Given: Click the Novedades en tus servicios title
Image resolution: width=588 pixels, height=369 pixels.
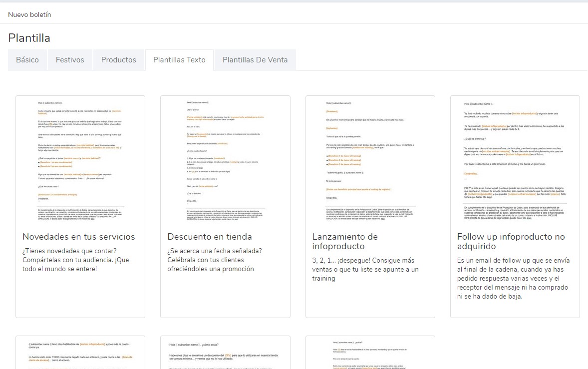Looking at the screenshot, I should (x=79, y=237).
